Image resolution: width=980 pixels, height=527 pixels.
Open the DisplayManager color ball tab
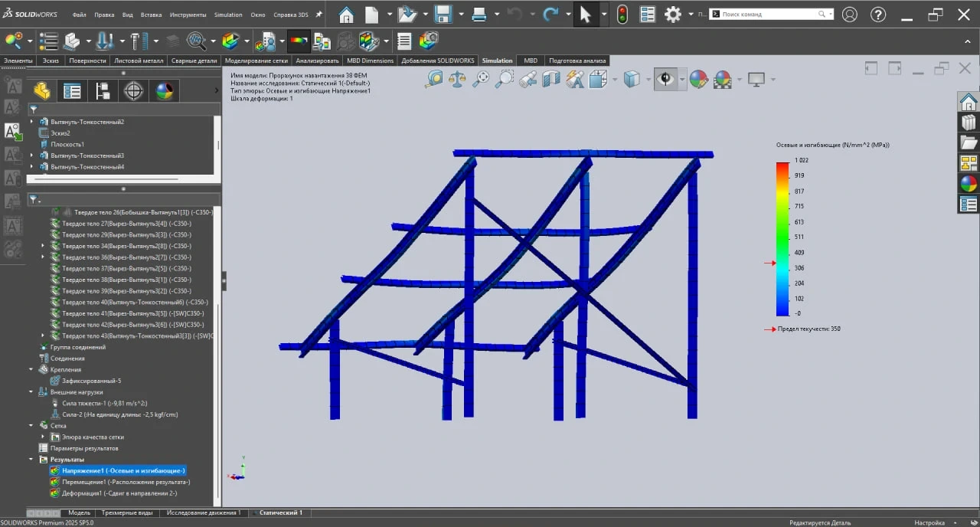coord(165,91)
